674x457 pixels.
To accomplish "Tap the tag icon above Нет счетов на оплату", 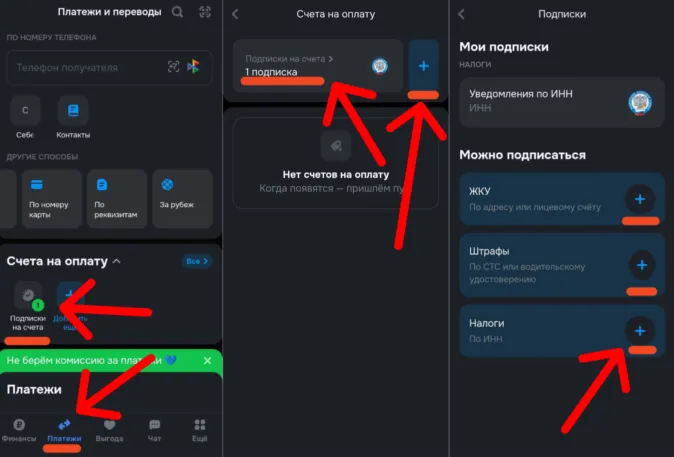I will point(336,146).
